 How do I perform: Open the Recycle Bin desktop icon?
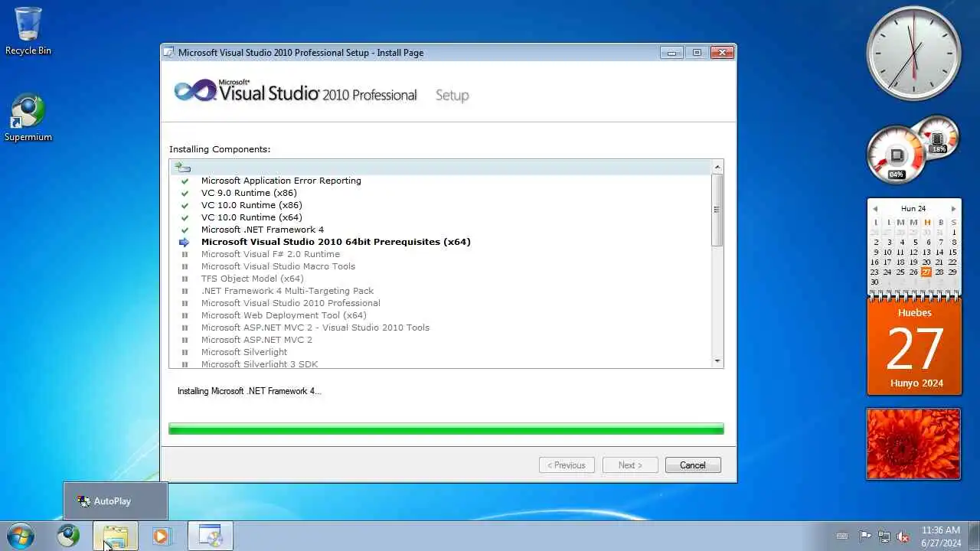click(28, 31)
